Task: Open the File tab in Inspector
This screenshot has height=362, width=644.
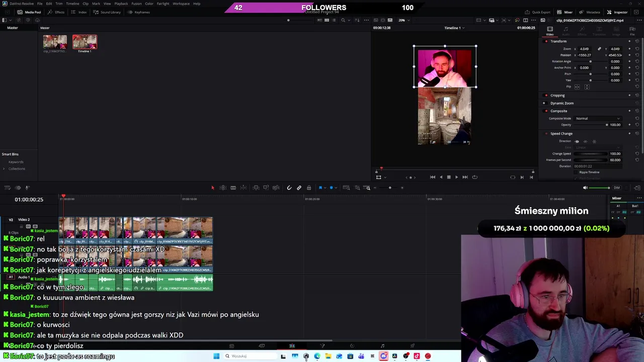Action: tap(632, 31)
